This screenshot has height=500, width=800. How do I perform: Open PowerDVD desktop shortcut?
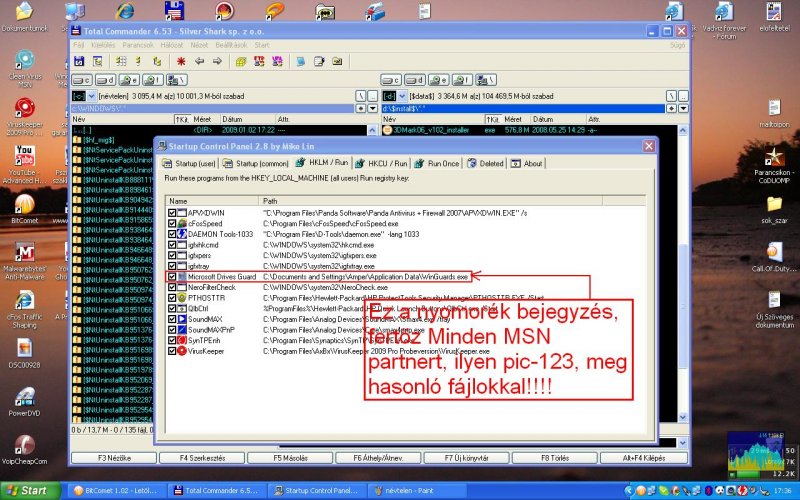point(24,402)
